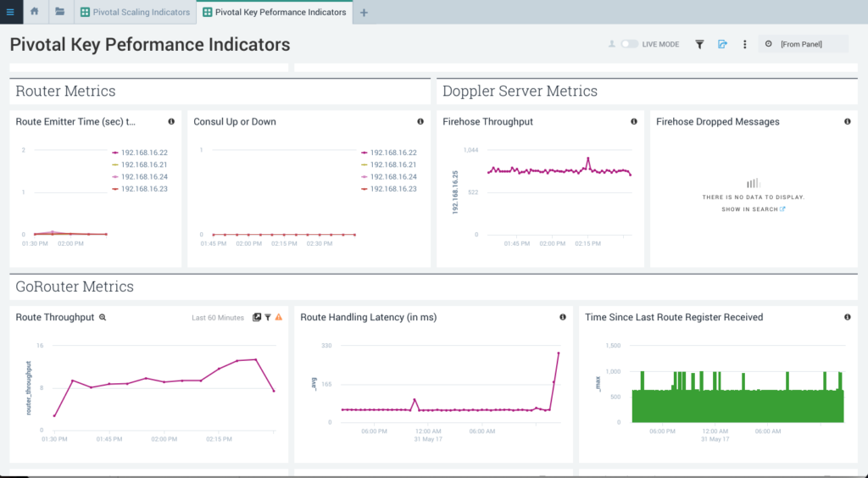868x478 pixels.
Task: Click the final high point of Route Handling Latency line
Action: click(559, 353)
